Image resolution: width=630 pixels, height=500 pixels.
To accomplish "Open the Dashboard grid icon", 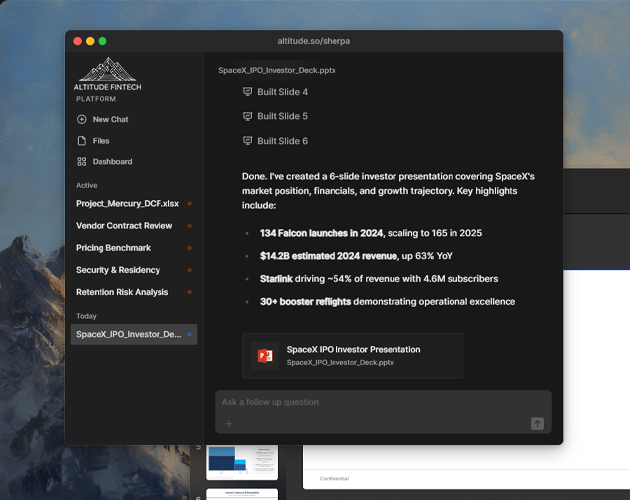I will (x=82, y=162).
